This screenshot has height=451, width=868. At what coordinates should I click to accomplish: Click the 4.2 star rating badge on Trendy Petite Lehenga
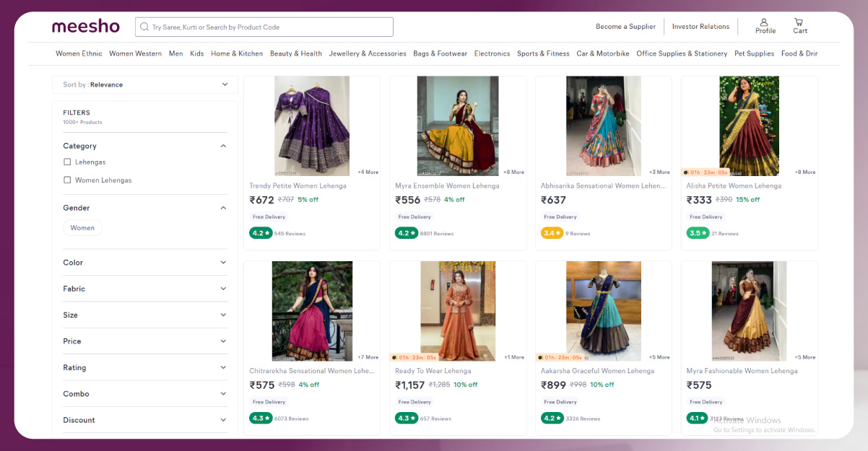coord(260,233)
